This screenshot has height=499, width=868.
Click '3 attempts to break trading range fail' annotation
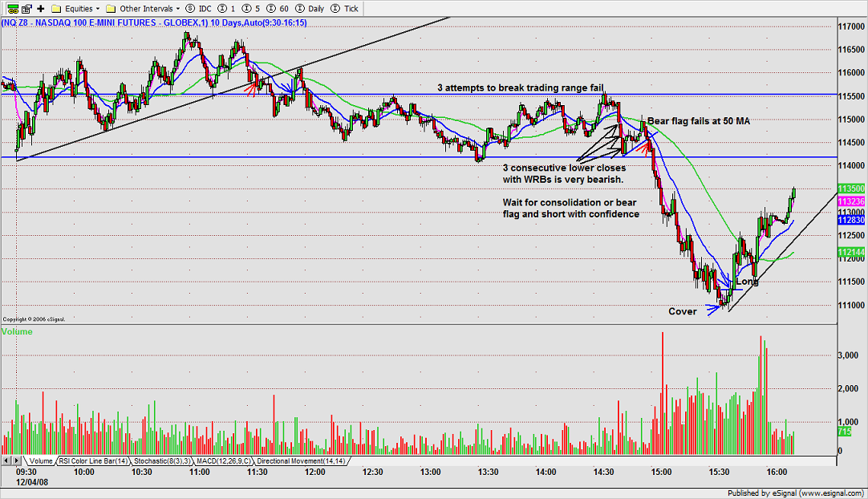(x=521, y=87)
